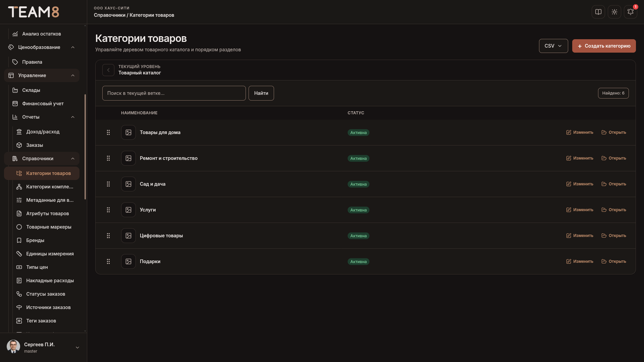
Task: Click the sidebar vertical scrollbar
Action: (85, 147)
